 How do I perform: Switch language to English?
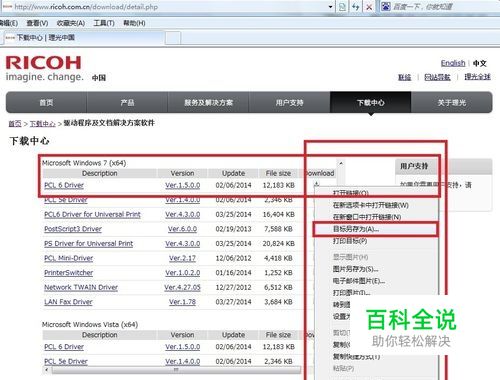coord(453,63)
